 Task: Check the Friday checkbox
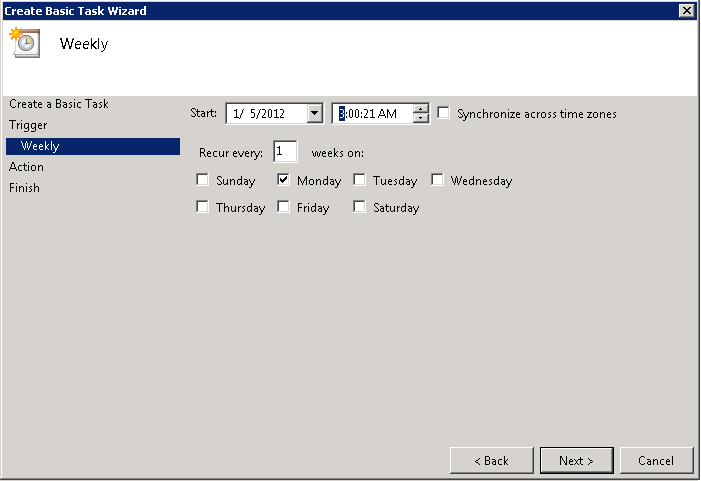pyautogui.click(x=283, y=207)
